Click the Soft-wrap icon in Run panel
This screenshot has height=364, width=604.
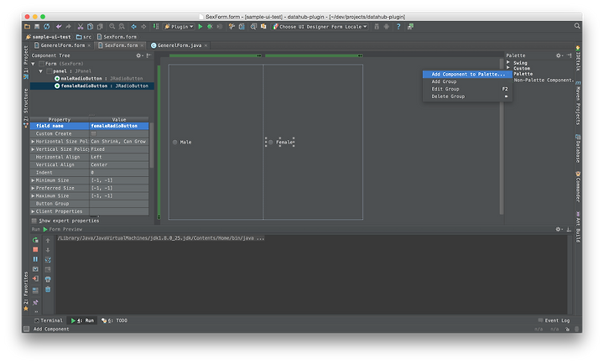coord(48,260)
